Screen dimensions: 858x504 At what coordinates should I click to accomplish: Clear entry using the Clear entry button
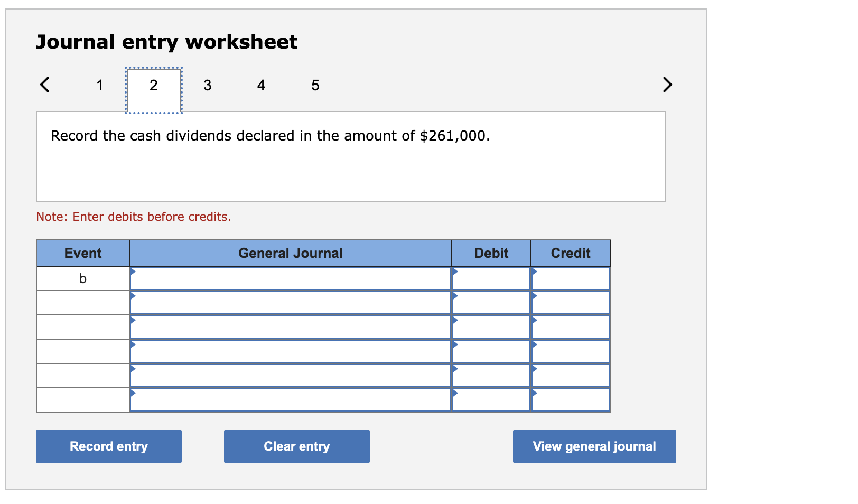tap(297, 446)
